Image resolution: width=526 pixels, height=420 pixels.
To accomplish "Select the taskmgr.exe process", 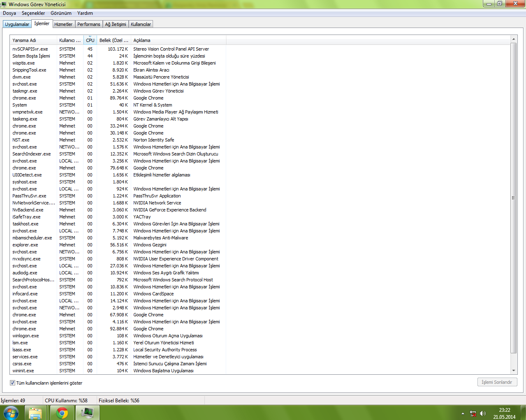I will (118, 91).
